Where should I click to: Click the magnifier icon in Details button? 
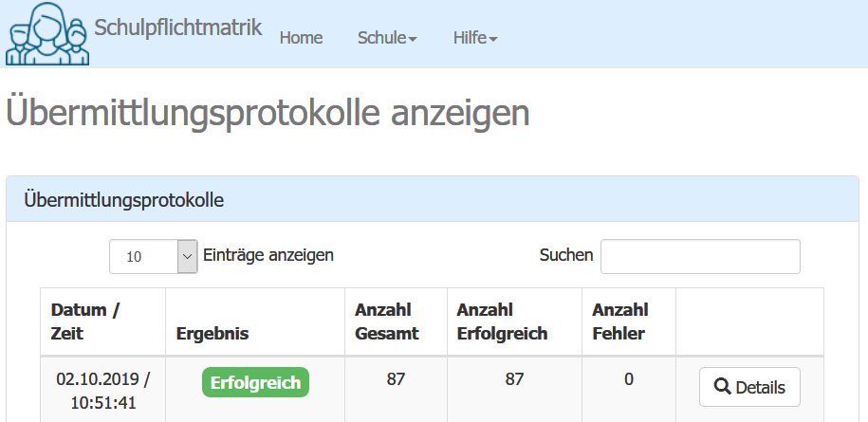tap(722, 387)
